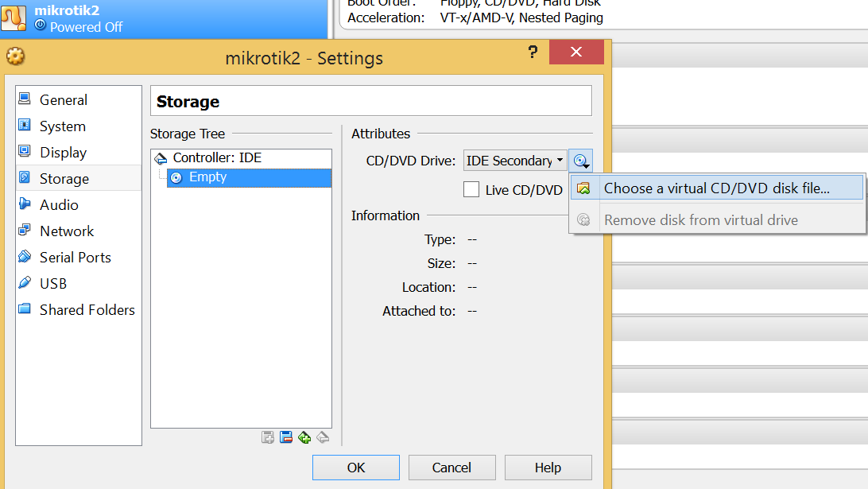This screenshot has height=489, width=868.
Task: Click the Serial Ports plug icon
Action: click(x=25, y=256)
